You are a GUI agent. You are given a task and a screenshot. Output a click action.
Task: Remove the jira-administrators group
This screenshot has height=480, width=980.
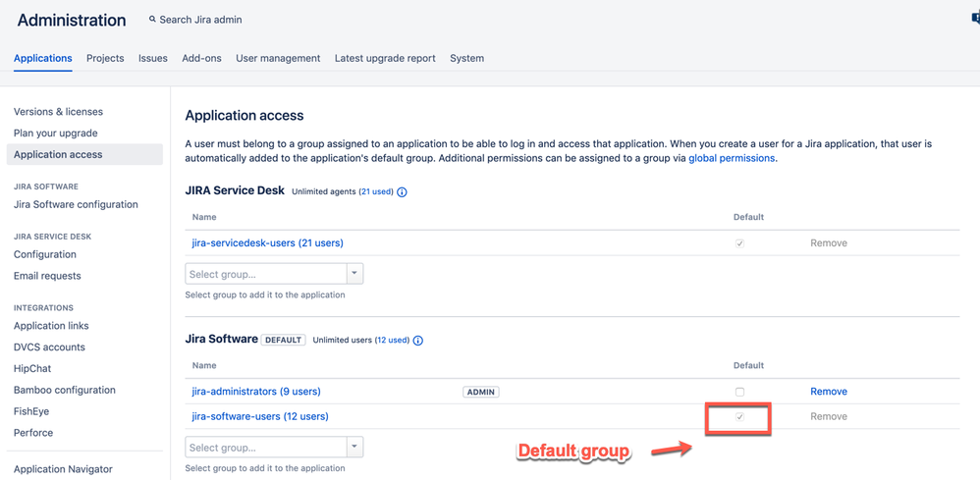point(828,392)
